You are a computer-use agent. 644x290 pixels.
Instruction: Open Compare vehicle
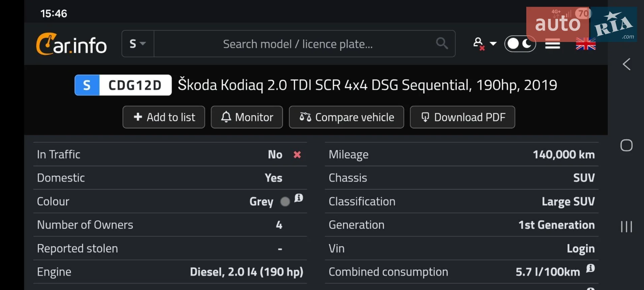(x=346, y=117)
